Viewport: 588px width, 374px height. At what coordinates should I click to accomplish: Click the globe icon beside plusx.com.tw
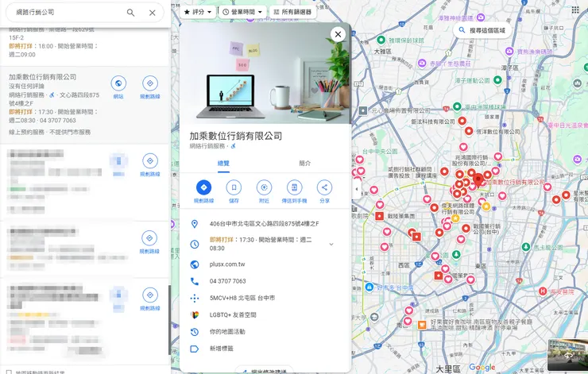tap(194, 264)
